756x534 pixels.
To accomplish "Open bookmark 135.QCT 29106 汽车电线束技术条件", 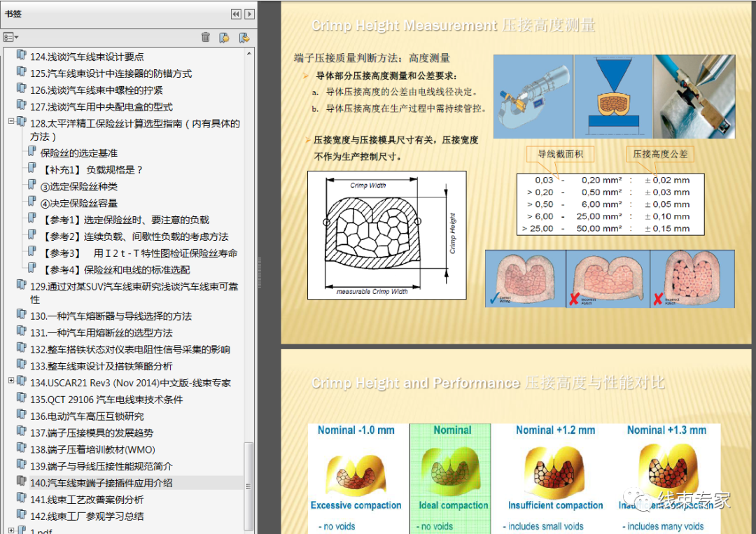I will click(x=106, y=400).
